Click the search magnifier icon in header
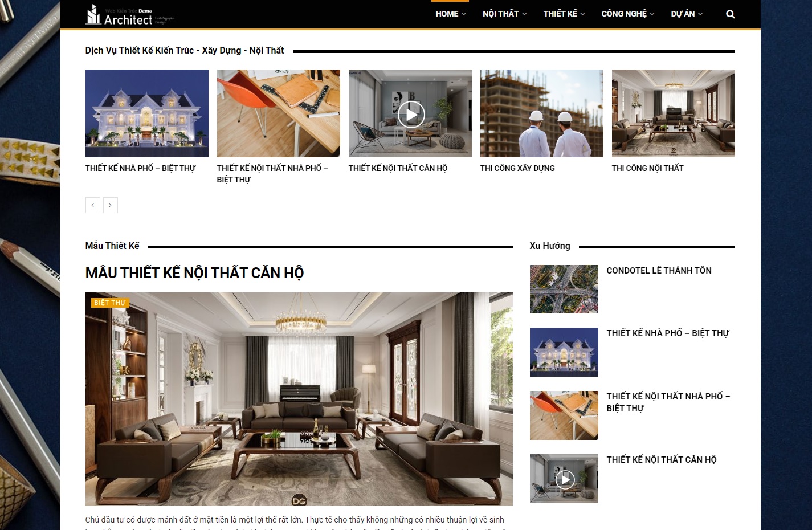Screen dimensions: 812x530 point(730,14)
